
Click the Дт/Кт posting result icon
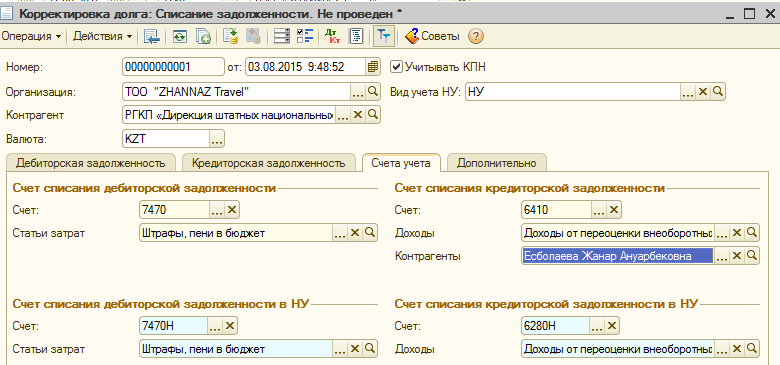tap(331, 36)
